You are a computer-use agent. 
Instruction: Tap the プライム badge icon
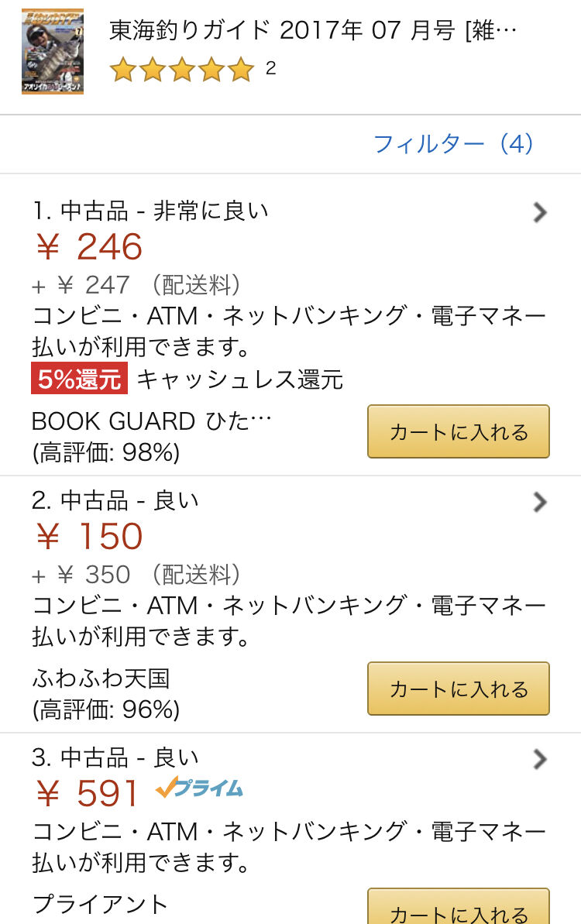coord(199,787)
